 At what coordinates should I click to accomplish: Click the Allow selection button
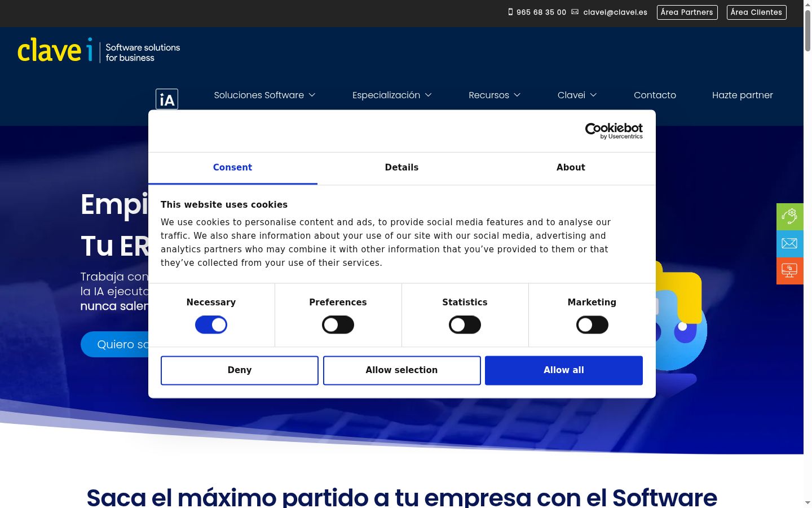point(401,370)
